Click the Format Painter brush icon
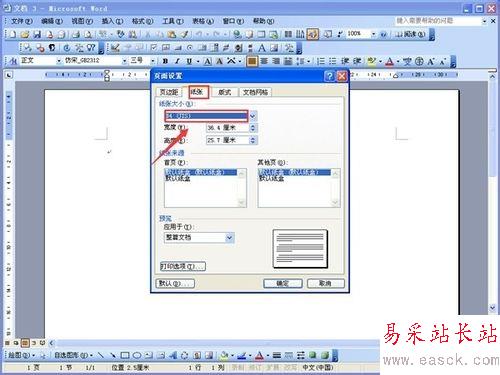The width and height of the screenshot is (500, 375). [x=184, y=34]
